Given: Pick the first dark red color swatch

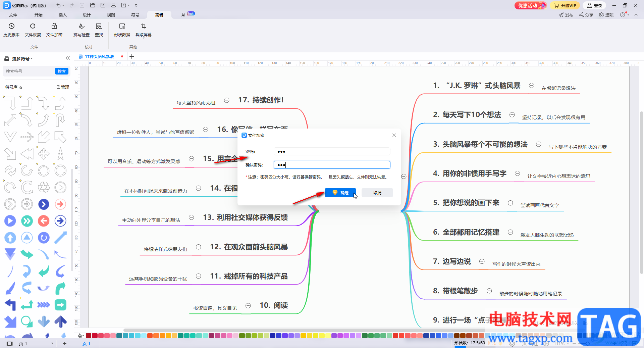Looking at the screenshot, I should click(x=89, y=336).
